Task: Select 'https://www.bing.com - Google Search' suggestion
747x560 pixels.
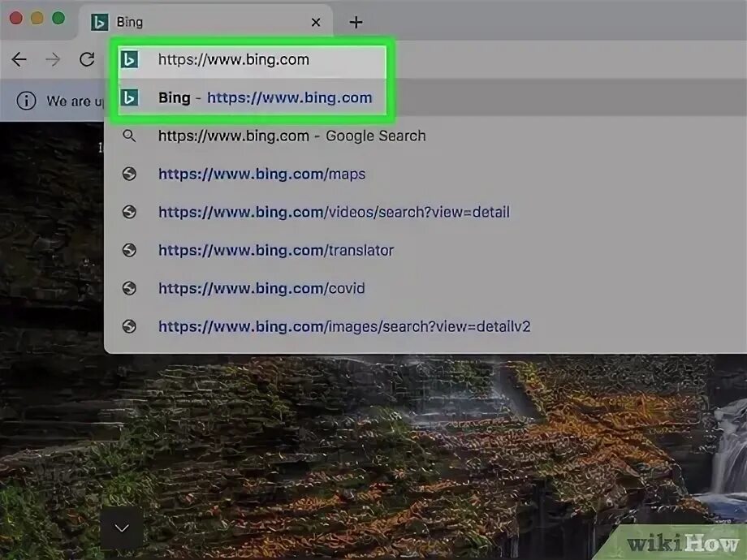Action: [425, 136]
